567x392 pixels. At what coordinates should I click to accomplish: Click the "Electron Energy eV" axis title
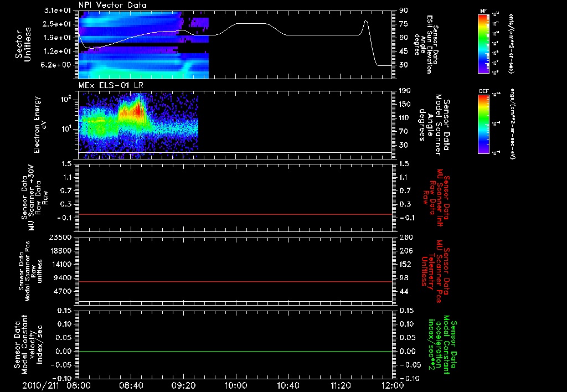pyautogui.click(x=40, y=125)
